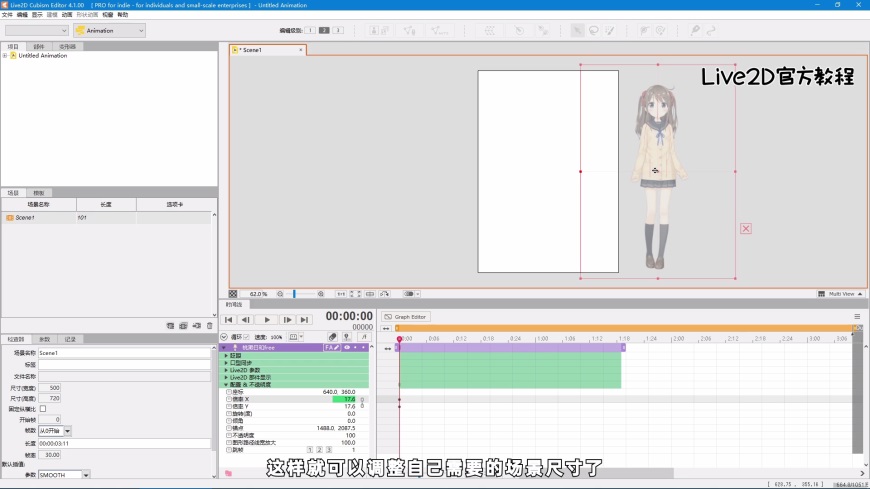This screenshot has height=489, width=870.
Task: Click the second scene icon under scene list
Action: 184,326
